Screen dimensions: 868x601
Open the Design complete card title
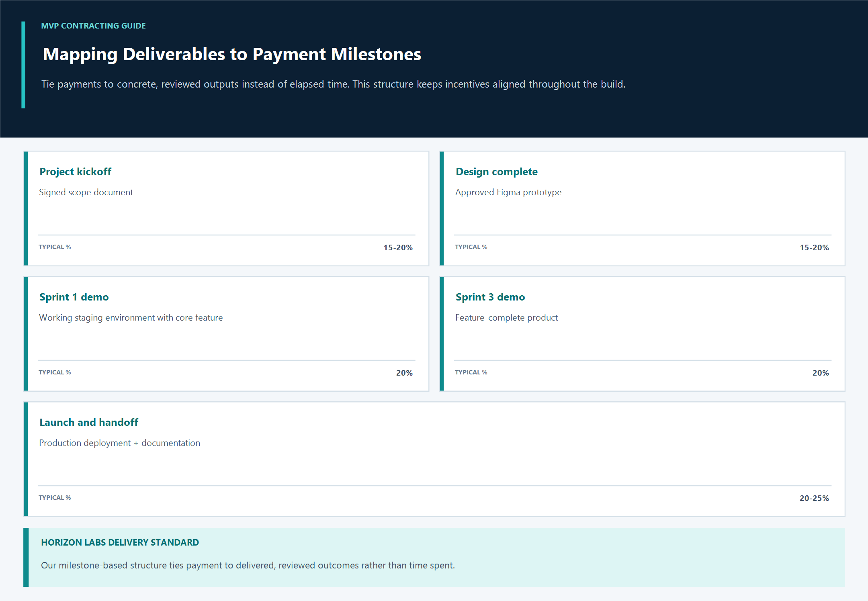[496, 172]
